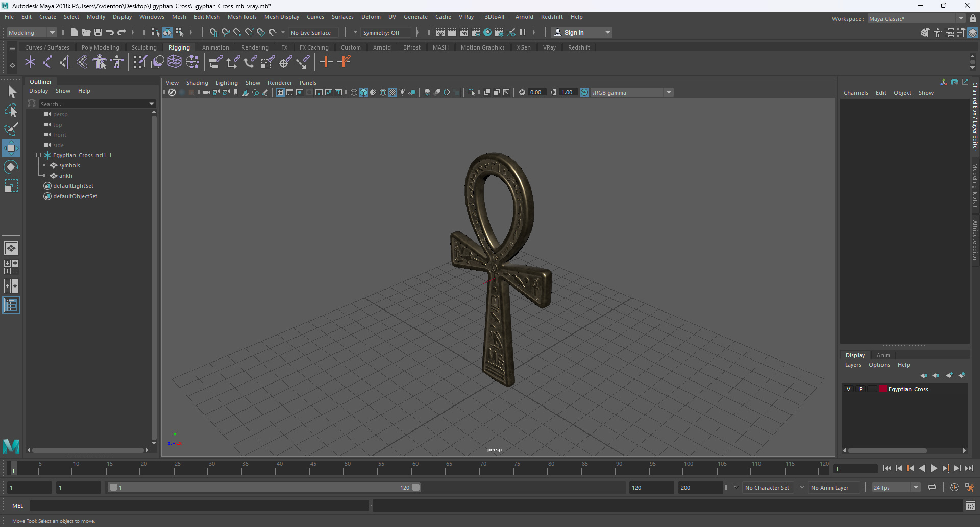Screen dimensions: 980x527
Task: Click the create new layer icon
Action: (x=949, y=375)
